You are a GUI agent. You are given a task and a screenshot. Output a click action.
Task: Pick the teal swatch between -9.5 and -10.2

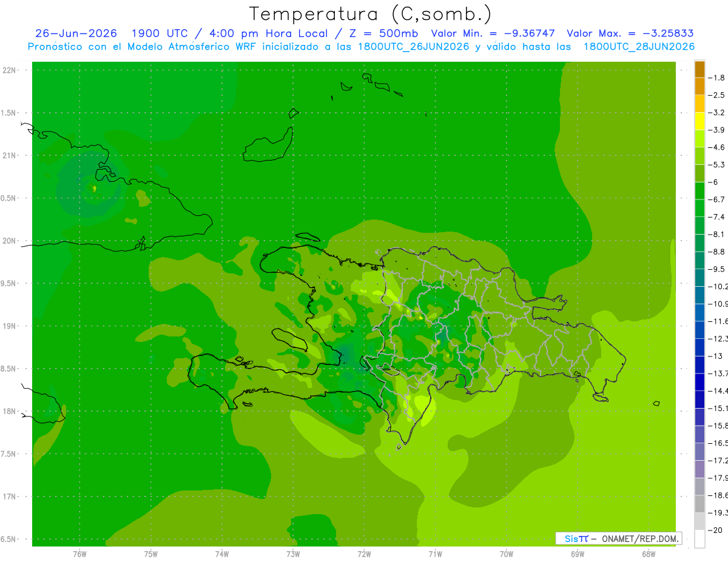[699, 278]
